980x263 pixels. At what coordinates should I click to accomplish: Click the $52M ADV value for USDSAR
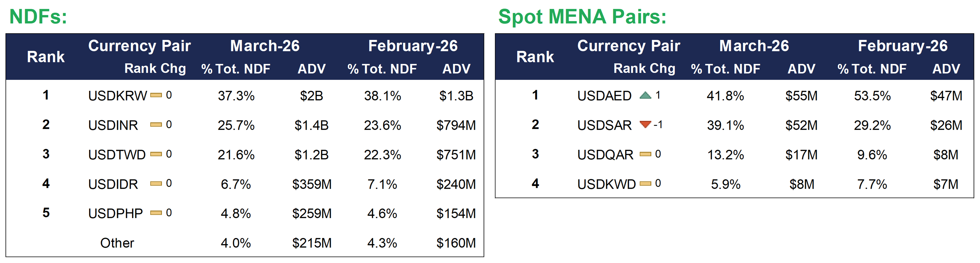tap(801, 125)
